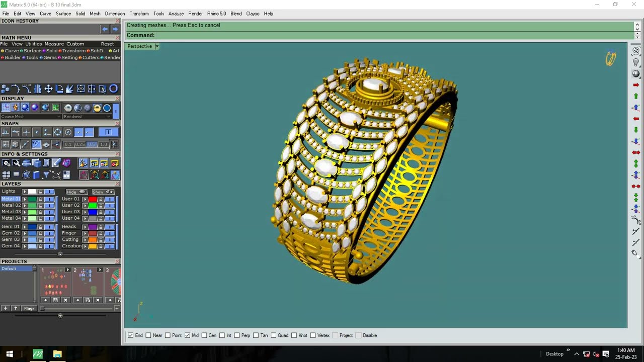Click the Icon History forward arrow
Viewport: 644px width, 362px height.
tap(115, 29)
